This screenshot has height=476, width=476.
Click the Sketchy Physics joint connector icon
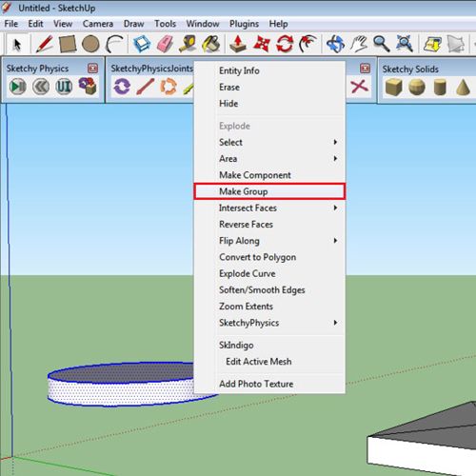pyautogui.click(x=88, y=86)
